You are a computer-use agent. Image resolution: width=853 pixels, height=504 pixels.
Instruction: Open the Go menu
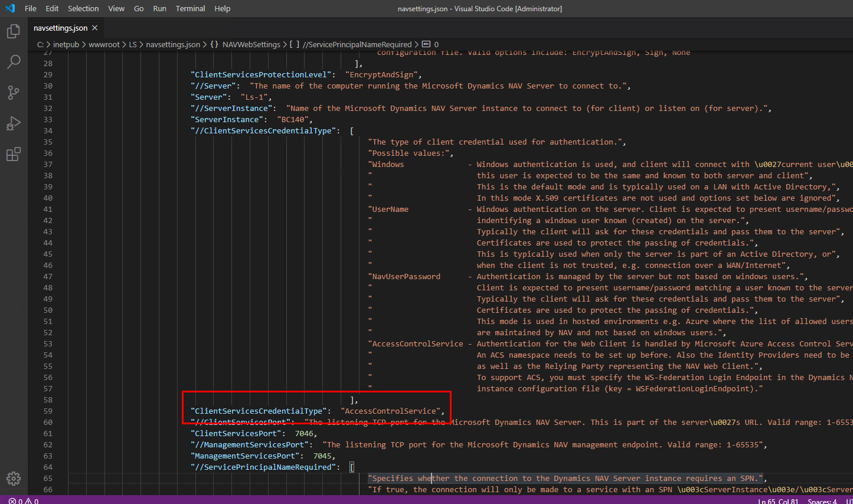pos(139,8)
